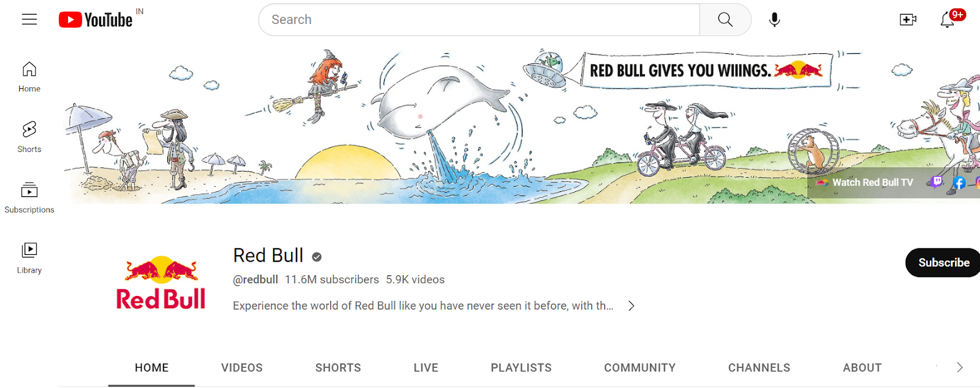Viewport: 980px width, 388px height.
Task: Activate voice search microphone
Action: [x=774, y=20]
